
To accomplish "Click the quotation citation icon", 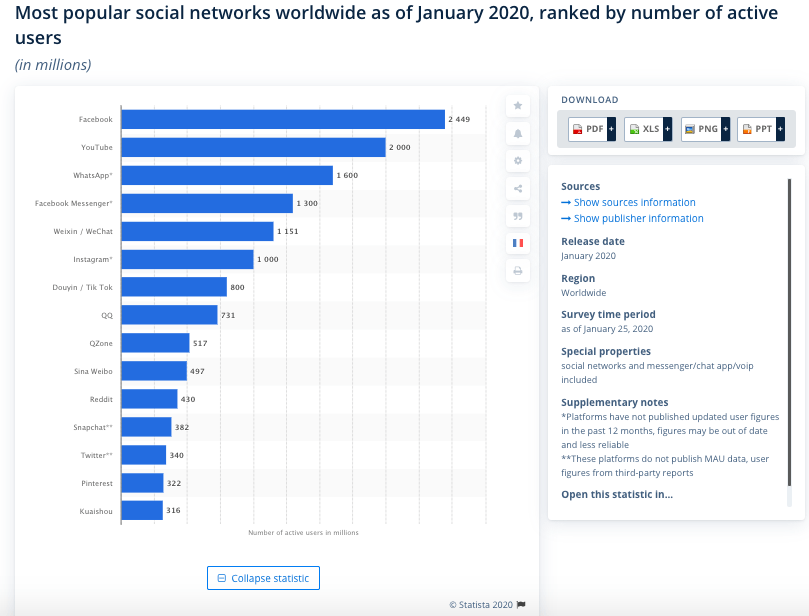I will [518, 216].
